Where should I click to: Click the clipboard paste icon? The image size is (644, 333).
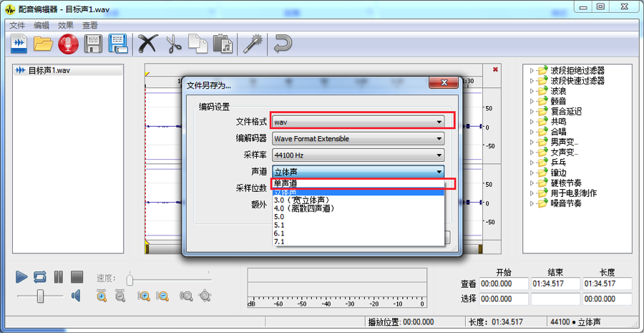point(223,44)
